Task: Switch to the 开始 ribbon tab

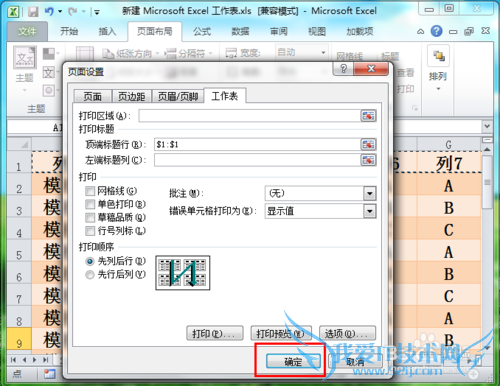Action: [69, 32]
